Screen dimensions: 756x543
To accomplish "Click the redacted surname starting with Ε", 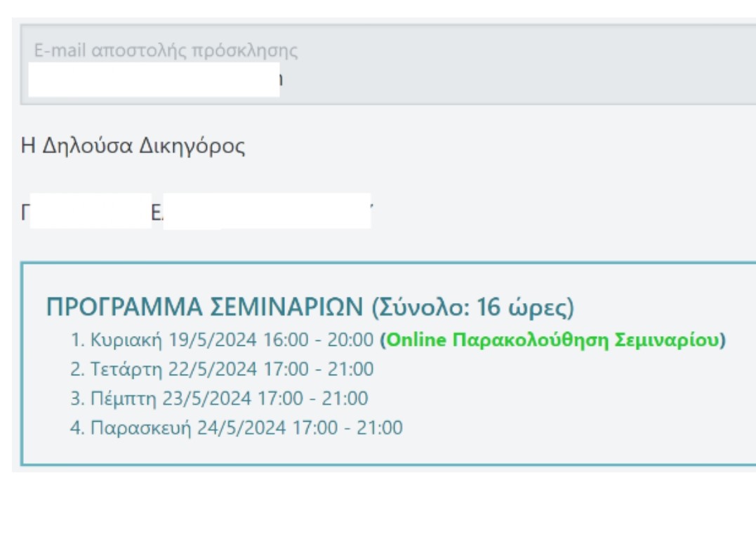I will [267, 211].
